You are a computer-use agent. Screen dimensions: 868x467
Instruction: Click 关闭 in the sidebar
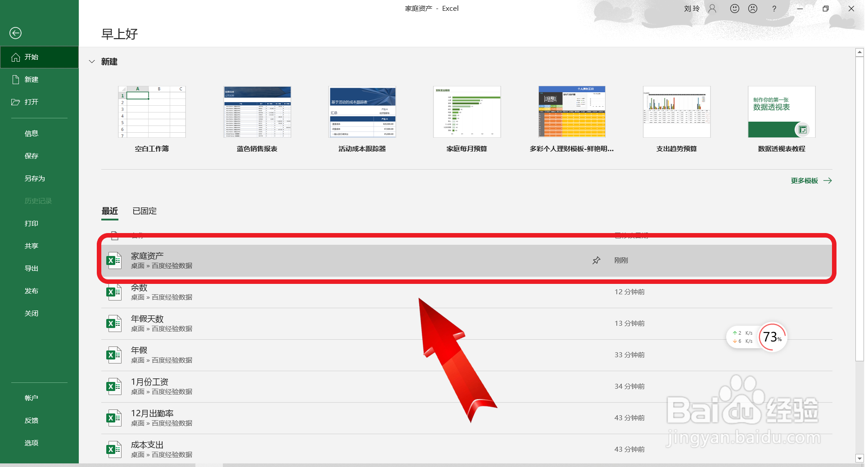(39, 314)
